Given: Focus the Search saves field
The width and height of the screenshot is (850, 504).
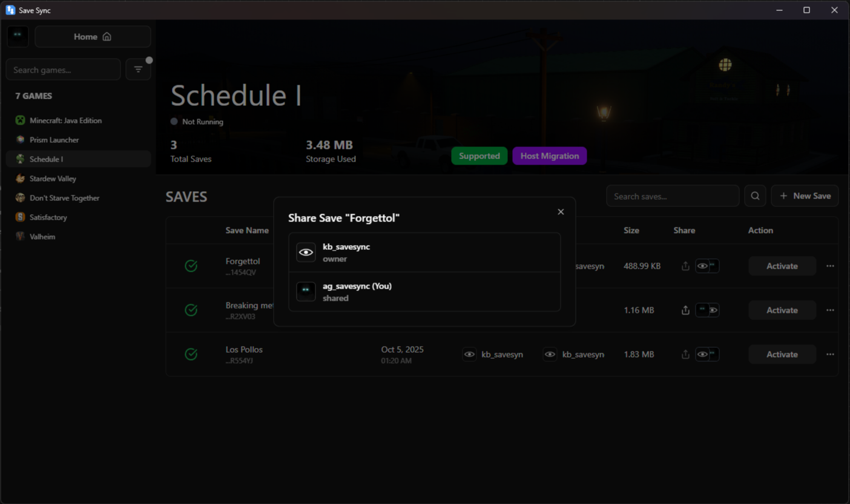Looking at the screenshot, I should tap(673, 196).
